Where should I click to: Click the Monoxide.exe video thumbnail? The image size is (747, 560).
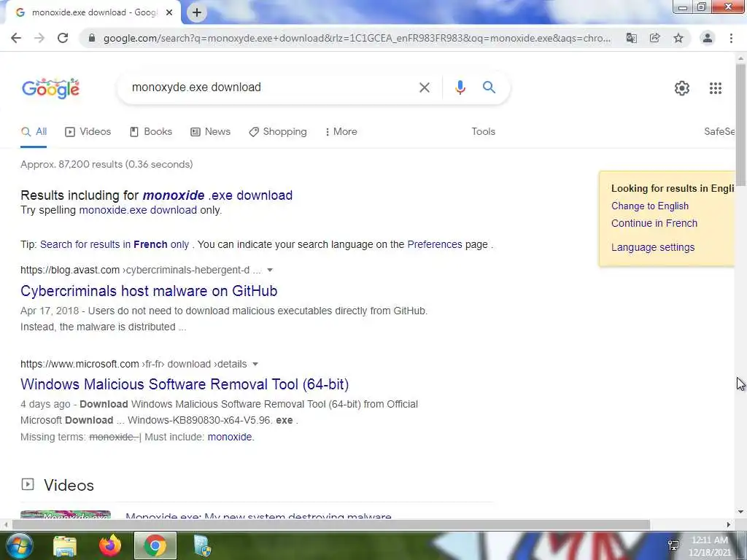[66, 515]
